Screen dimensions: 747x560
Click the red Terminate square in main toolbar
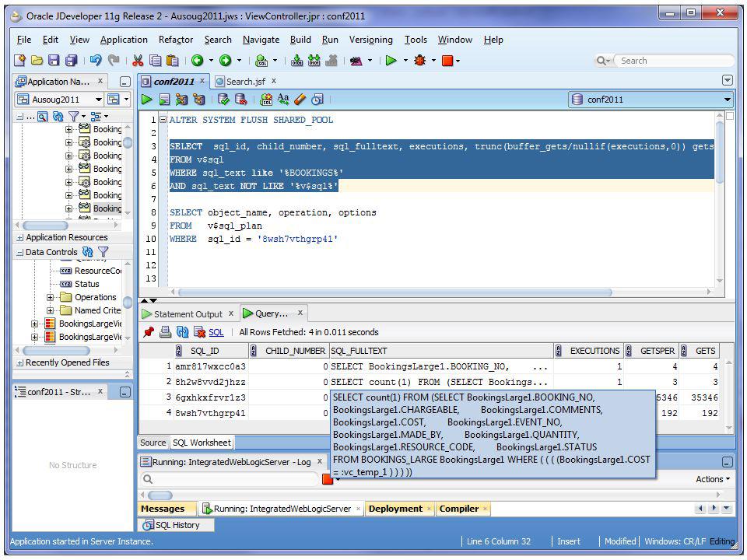447,61
